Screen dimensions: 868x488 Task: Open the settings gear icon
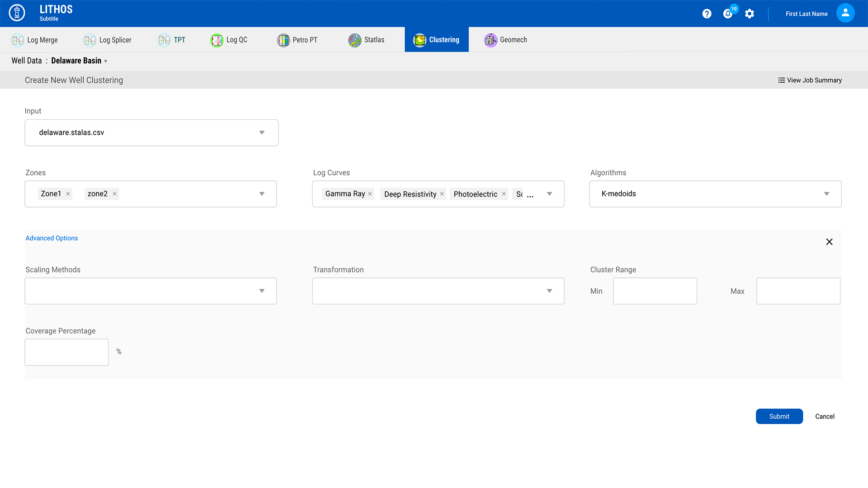pos(750,14)
